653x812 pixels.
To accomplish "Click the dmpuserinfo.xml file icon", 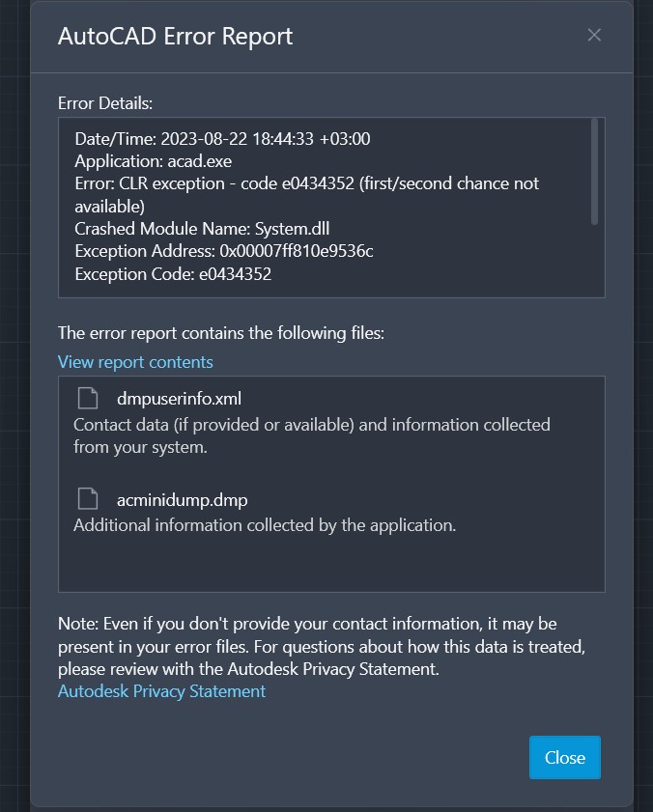I will coord(88,399).
